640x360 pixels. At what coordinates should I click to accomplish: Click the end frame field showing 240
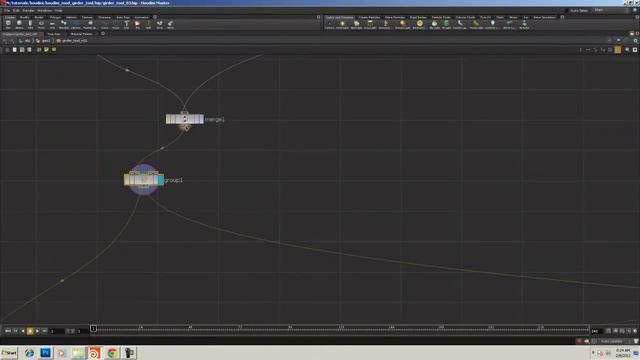(596, 331)
